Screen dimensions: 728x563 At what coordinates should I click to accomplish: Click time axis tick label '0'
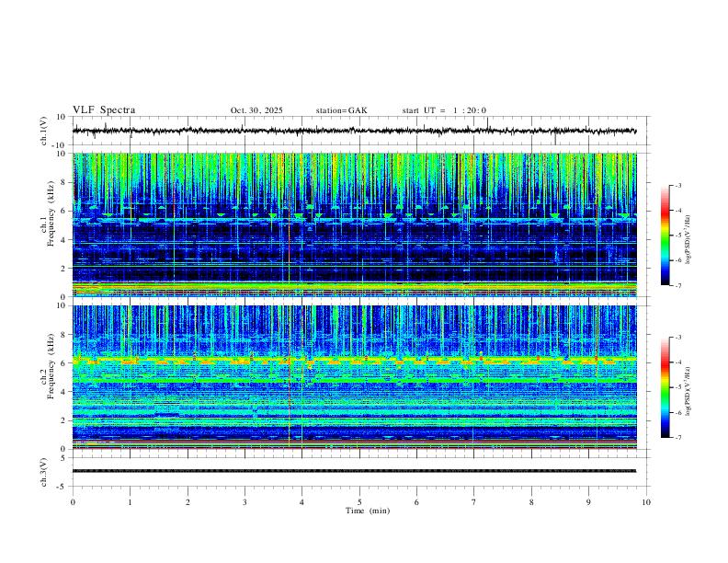[73, 502]
